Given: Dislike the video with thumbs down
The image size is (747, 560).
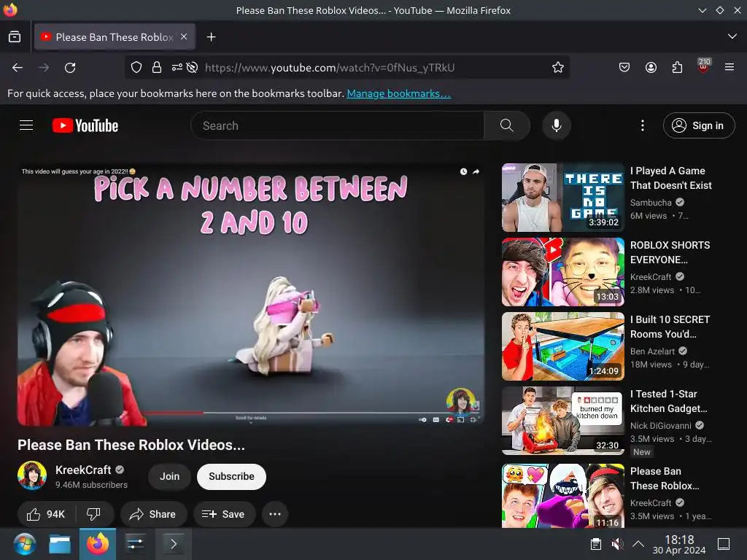Looking at the screenshot, I should [x=94, y=514].
